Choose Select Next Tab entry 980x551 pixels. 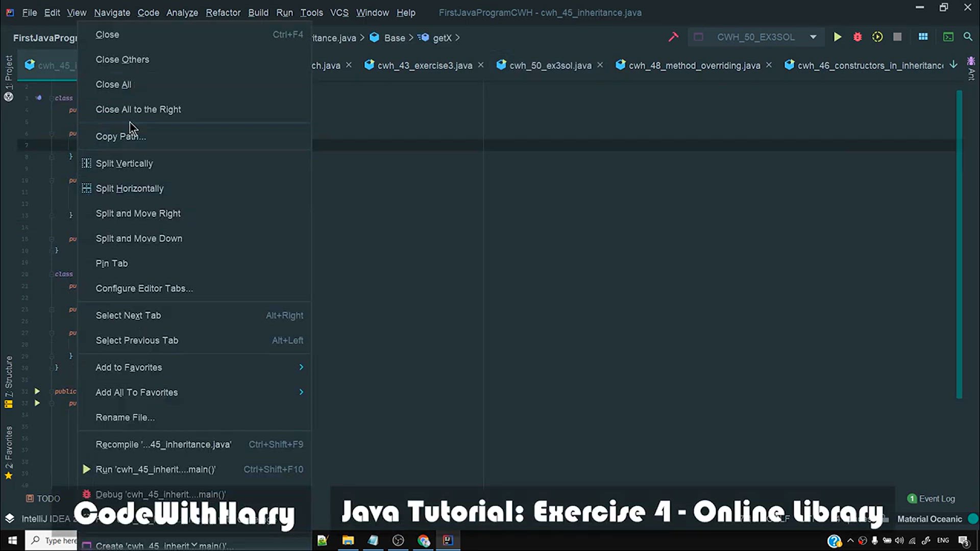194,316
